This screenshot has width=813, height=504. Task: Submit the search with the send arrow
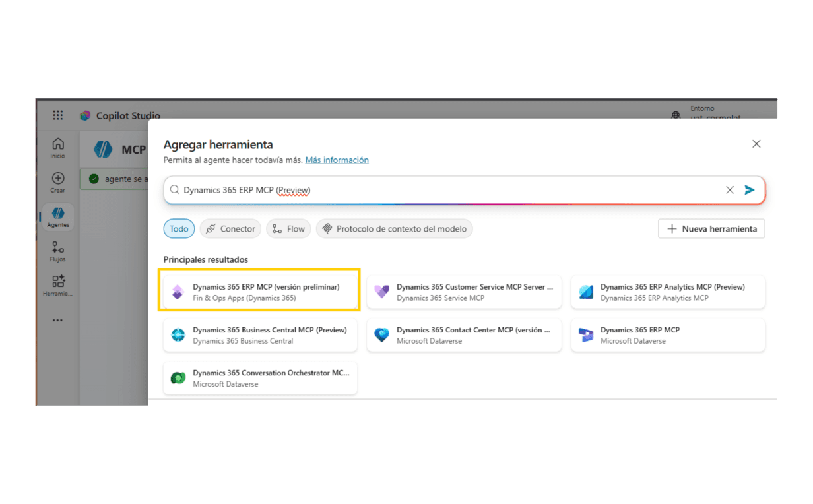[x=749, y=190]
